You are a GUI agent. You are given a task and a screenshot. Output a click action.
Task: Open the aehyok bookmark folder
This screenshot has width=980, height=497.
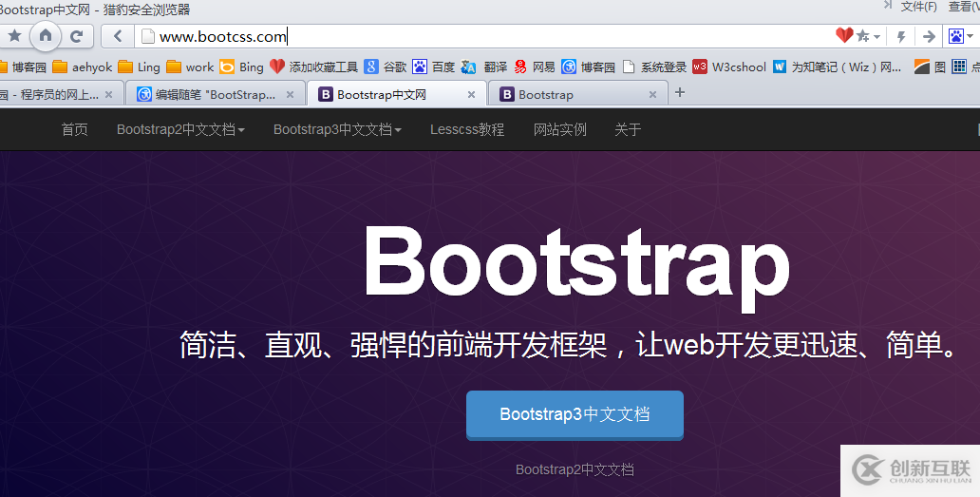tap(83, 67)
